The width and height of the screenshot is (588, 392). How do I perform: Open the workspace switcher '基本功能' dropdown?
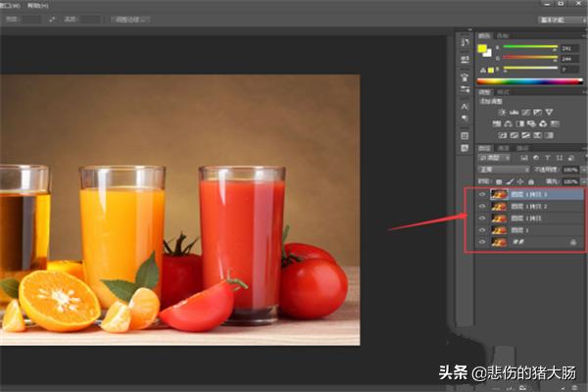[561, 19]
